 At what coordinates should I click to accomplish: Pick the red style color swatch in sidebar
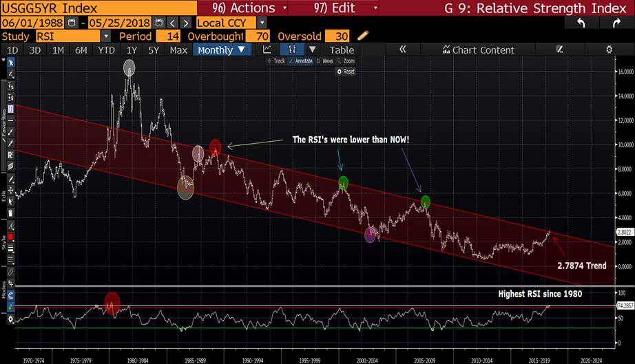click(11, 237)
